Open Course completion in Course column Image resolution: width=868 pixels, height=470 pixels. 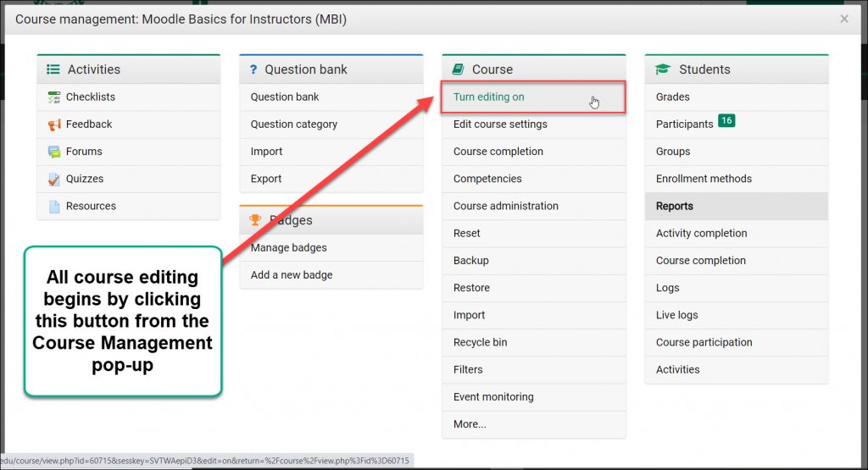pyautogui.click(x=498, y=151)
